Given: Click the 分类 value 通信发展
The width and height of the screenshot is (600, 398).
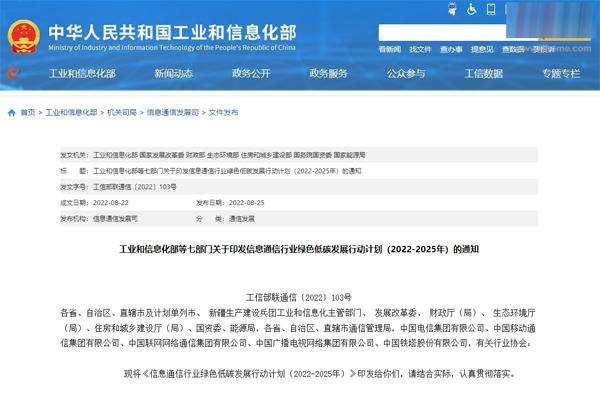Looking at the screenshot, I should click(242, 219).
